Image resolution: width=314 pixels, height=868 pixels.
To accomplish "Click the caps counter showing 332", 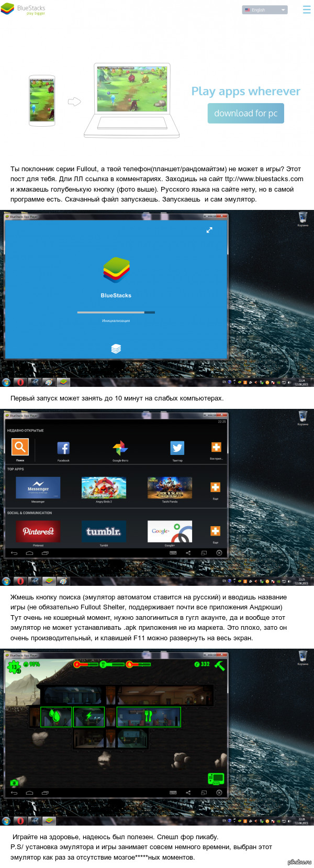I will click(x=202, y=664).
